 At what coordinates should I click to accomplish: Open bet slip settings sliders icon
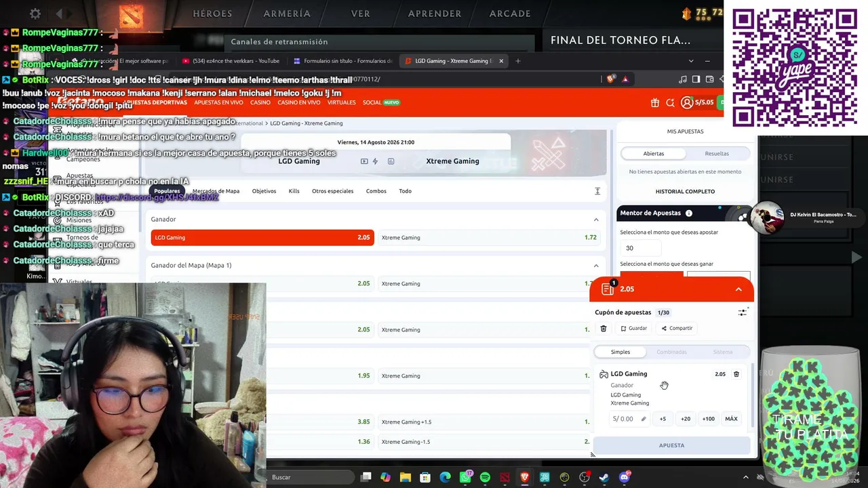(743, 312)
